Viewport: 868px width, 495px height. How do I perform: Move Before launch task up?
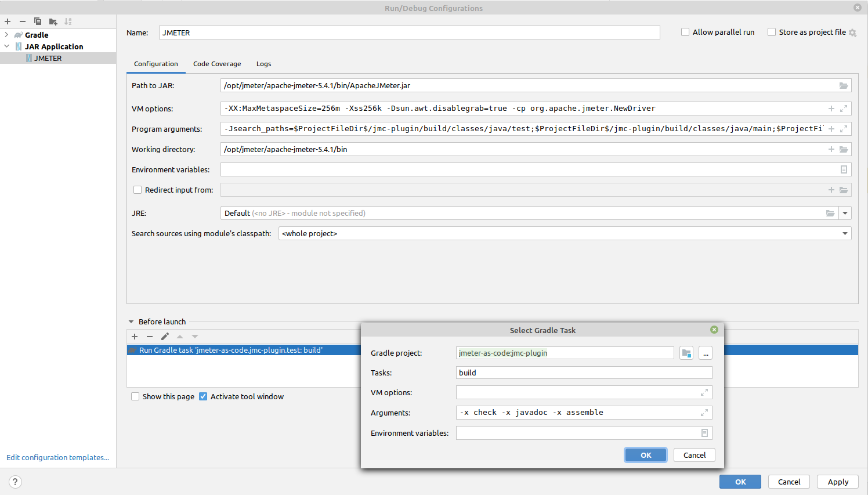pos(180,337)
